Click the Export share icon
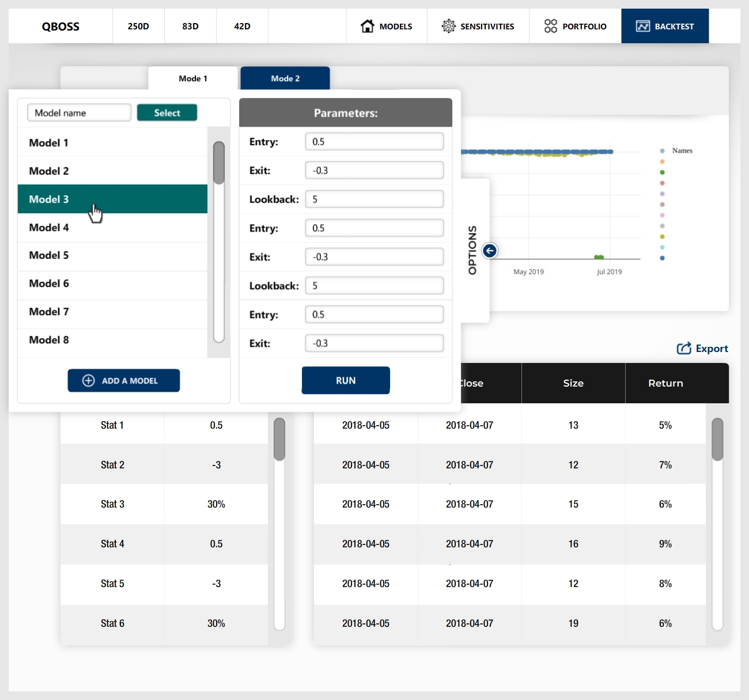The width and height of the screenshot is (749, 700). [x=684, y=349]
